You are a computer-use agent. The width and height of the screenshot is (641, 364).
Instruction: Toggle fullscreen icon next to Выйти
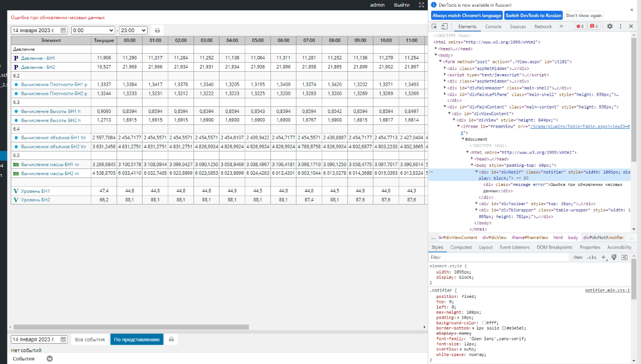click(x=421, y=5)
